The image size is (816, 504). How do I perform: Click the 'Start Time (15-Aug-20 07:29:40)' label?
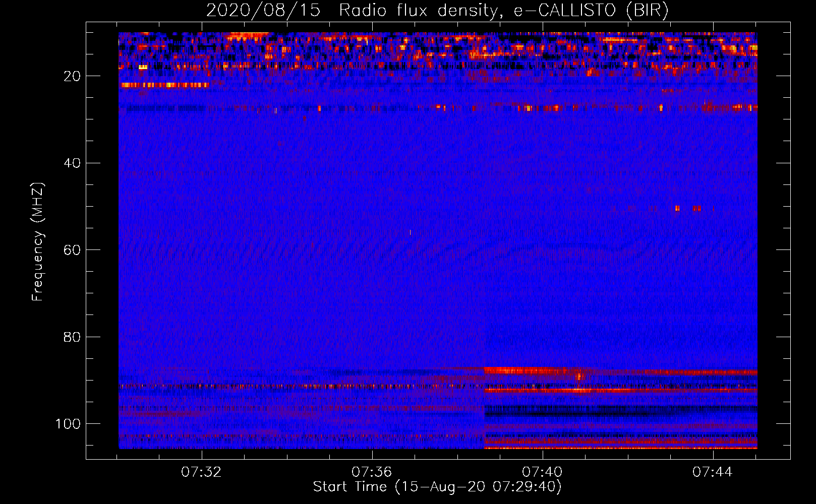[x=437, y=487]
